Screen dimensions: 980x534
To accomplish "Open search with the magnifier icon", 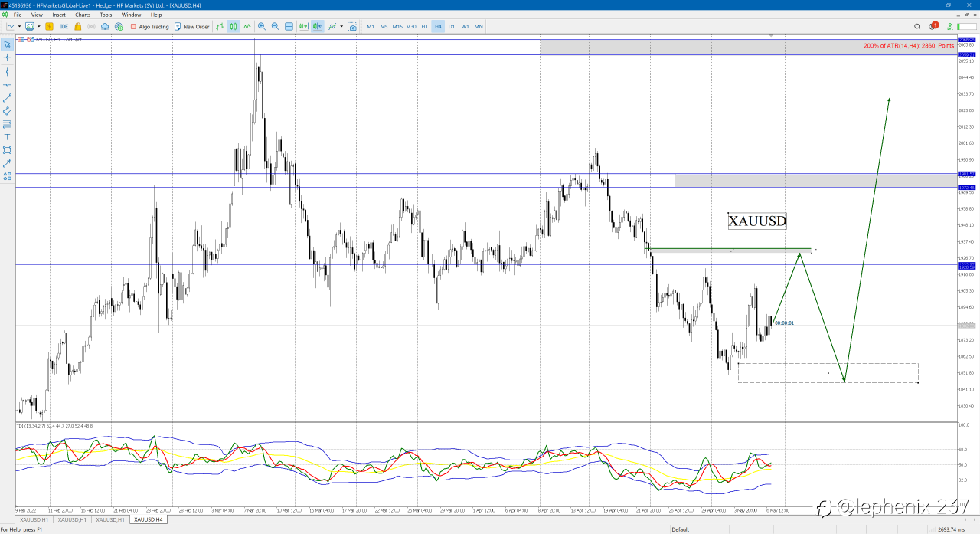I will (917, 26).
